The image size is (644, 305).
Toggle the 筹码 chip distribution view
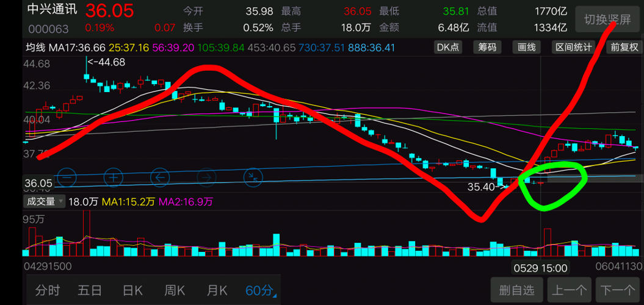(487, 47)
